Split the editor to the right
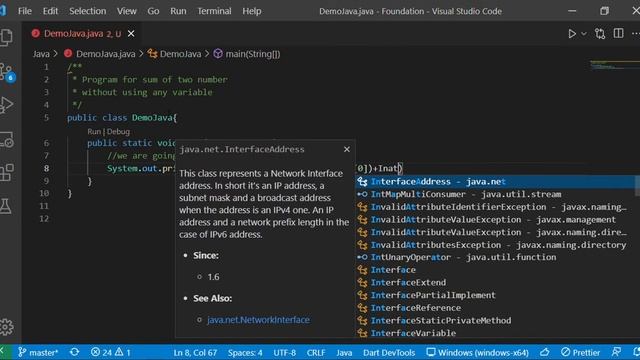This screenshot has width=640, height=360. click(618, 33)
